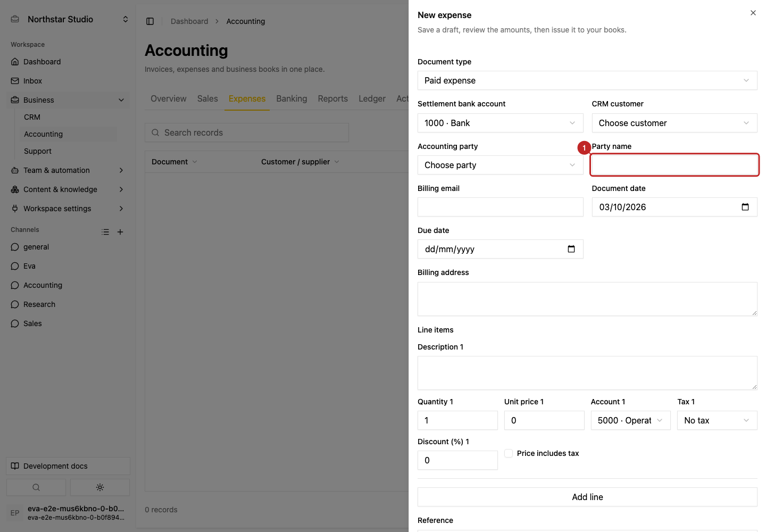The height and width of the screenshot is (532, 766).
Task: Open the Document type dropdown
Action: tap(587, 80)
